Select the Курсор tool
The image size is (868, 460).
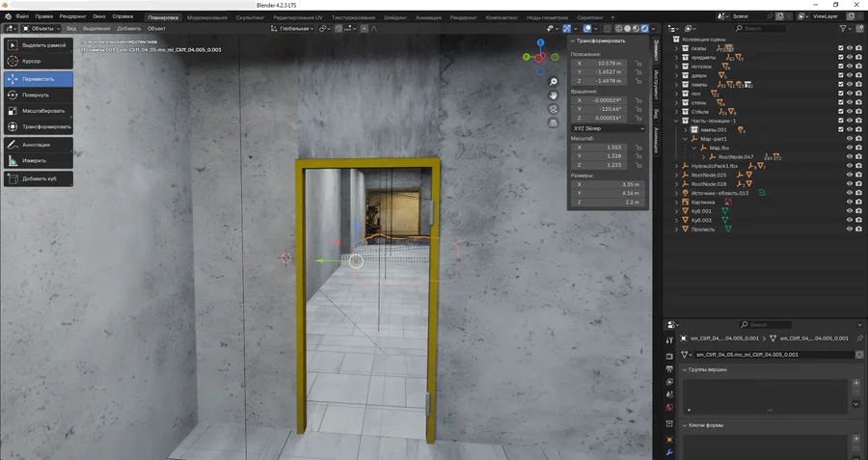click(39, 61)
